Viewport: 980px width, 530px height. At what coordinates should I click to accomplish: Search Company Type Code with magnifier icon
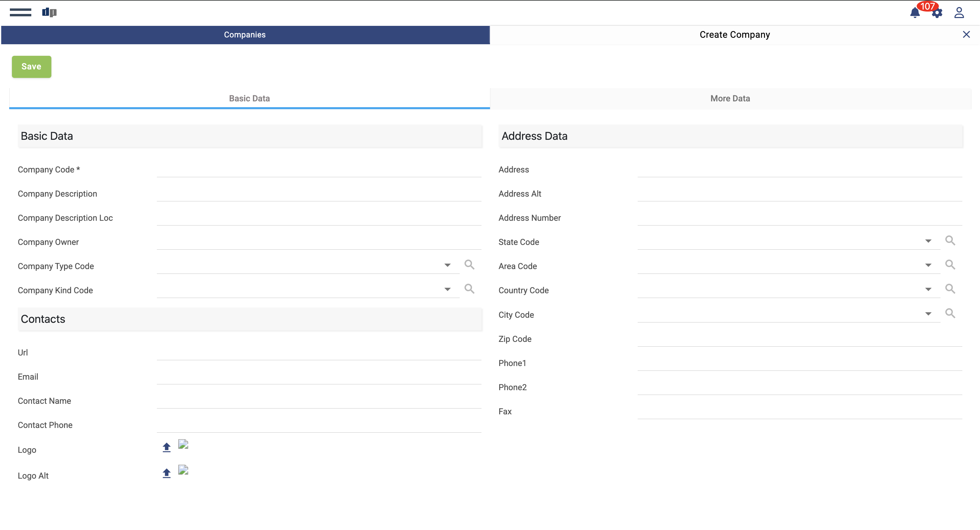point(469,265)
